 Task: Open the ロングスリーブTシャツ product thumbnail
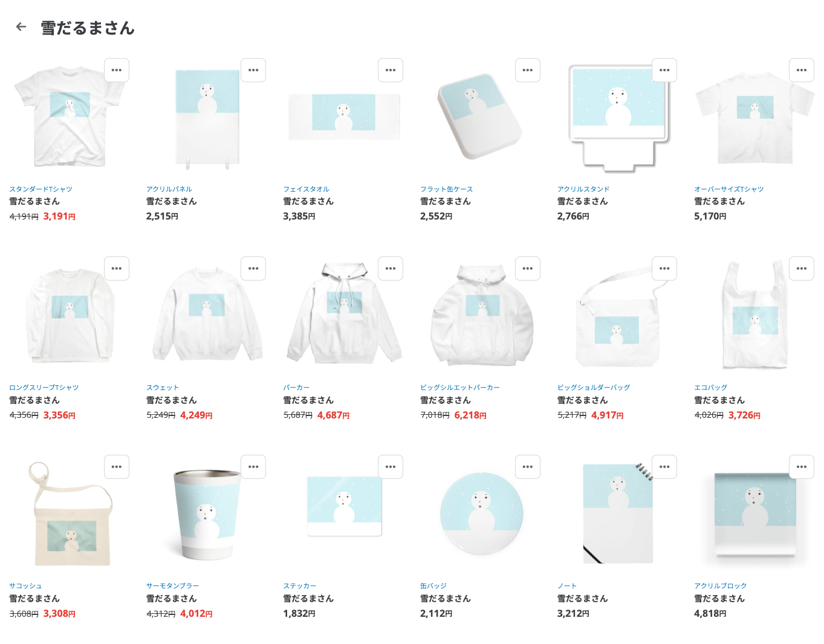pos(70,316)
